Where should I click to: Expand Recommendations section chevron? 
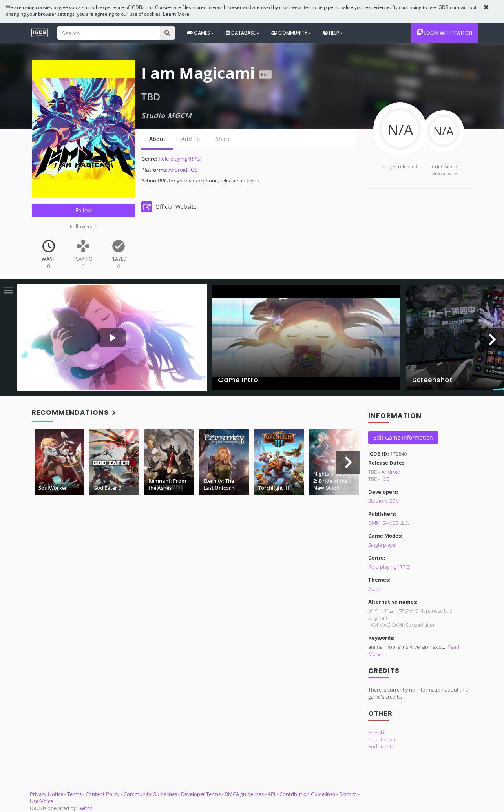click(x=114, y=412)
